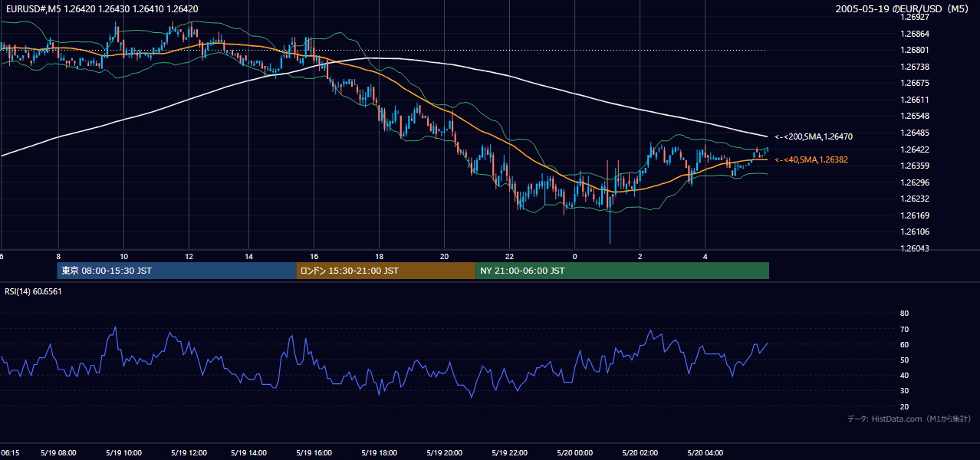Screen dimensions: 980x460
Task: Click the 1.26801 price axis value
Action: pyautogui.click(x=915, y=50)
